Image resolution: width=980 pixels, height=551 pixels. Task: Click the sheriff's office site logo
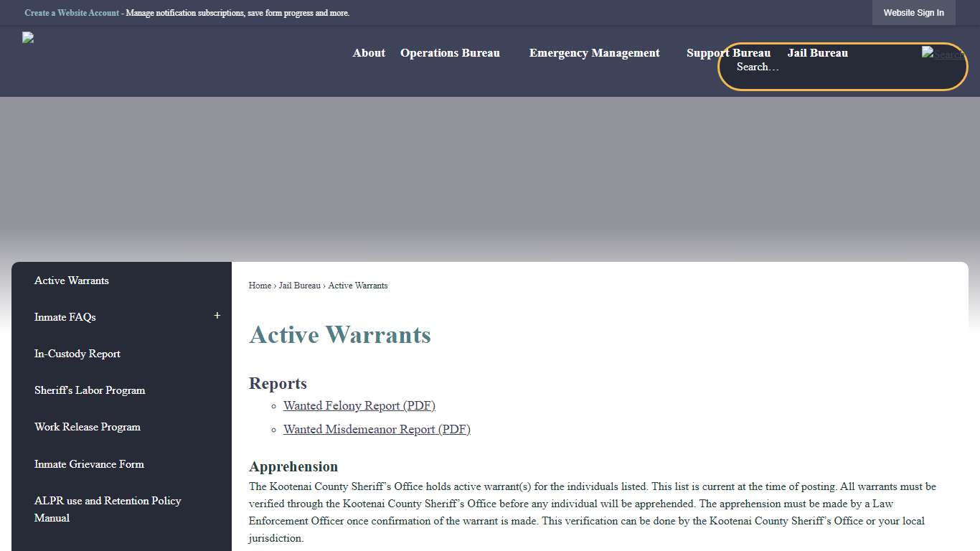pyautogui.click(x=27, y=37)
